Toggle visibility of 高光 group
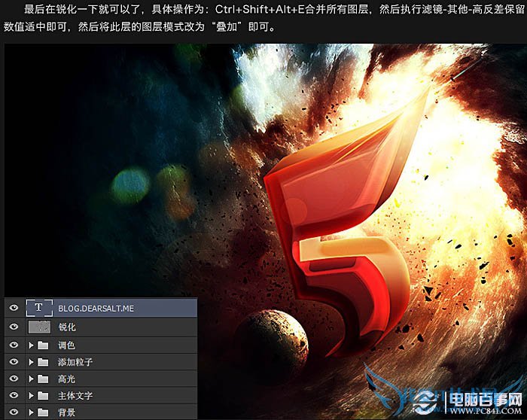This screenshot has height=420, width=527. click(x=14, y=379)
